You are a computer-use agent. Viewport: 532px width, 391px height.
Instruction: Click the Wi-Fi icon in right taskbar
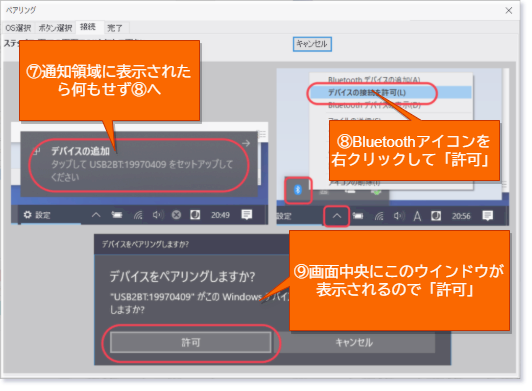pyautogui.click(x=379, y=216)
